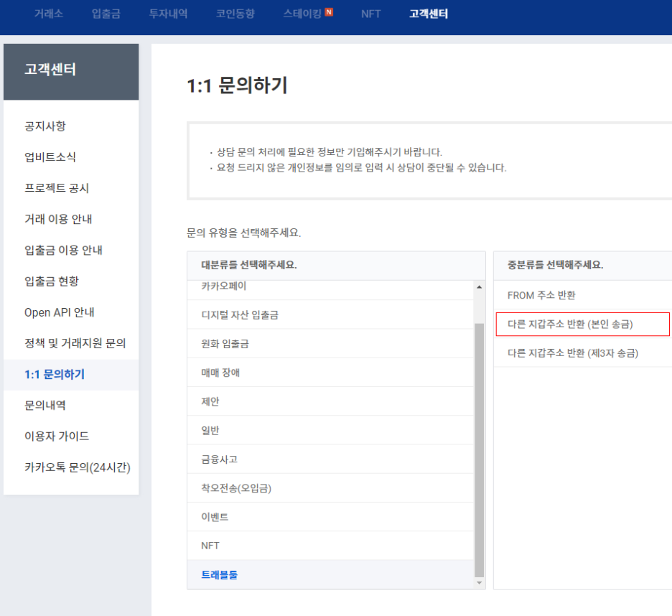
Task: Click category list scroll-up arrow
Action: (x=479, y=286)
